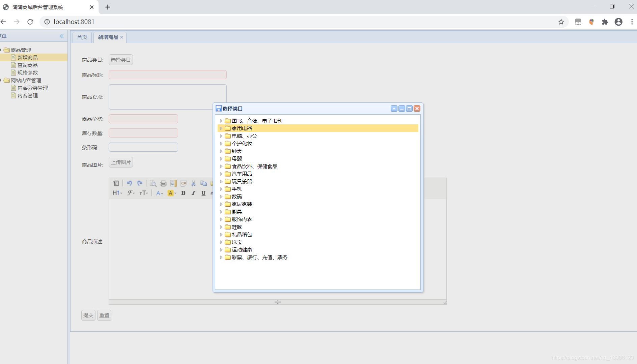Open the text color picker in the editor
This screenshot has width=637, height=364.
point(160,193)
